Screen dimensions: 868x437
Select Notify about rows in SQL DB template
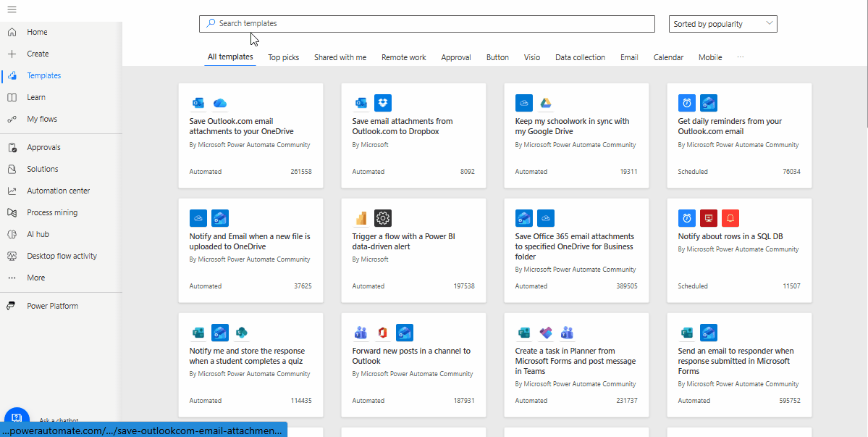coord(730,236)
